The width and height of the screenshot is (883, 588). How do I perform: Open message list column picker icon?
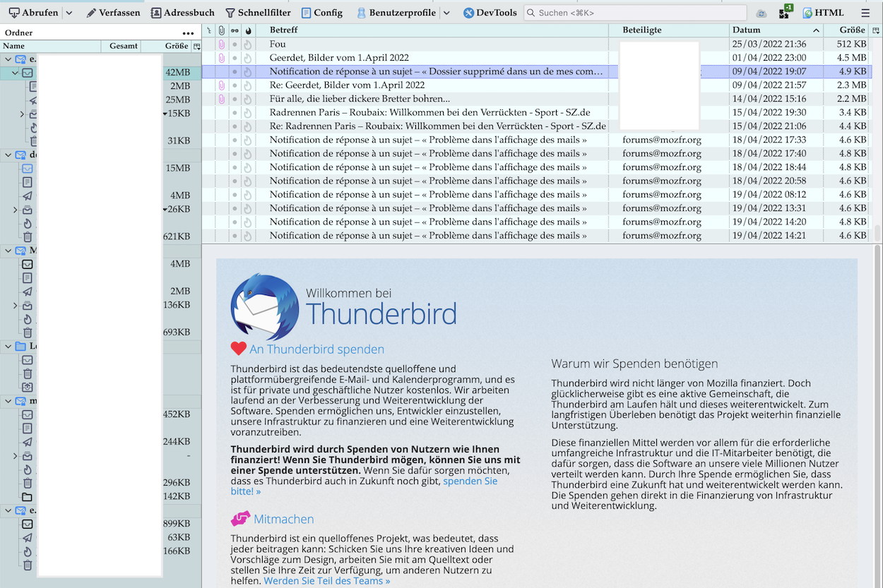coord(877,30)
